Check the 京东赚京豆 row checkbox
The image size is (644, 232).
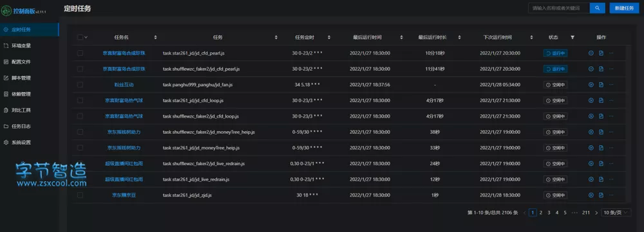[x=80, y=195]
